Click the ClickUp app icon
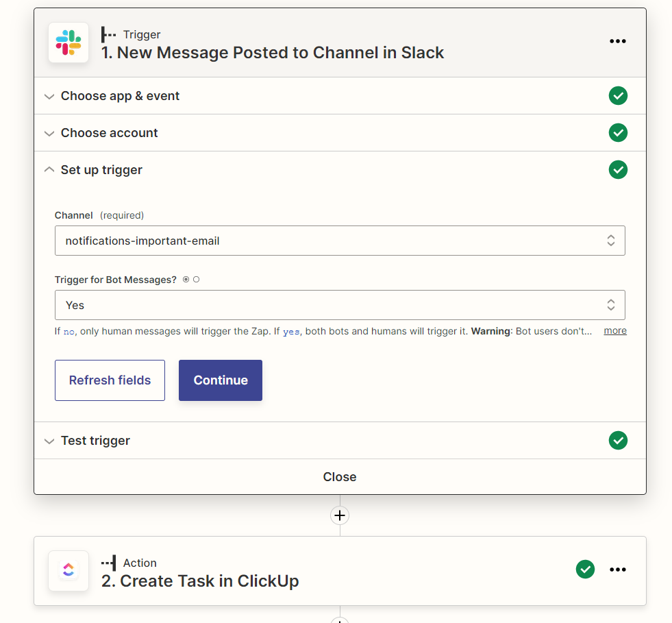Image resolution: width=672 pixels, height=623 pixels. pos(69,570)
